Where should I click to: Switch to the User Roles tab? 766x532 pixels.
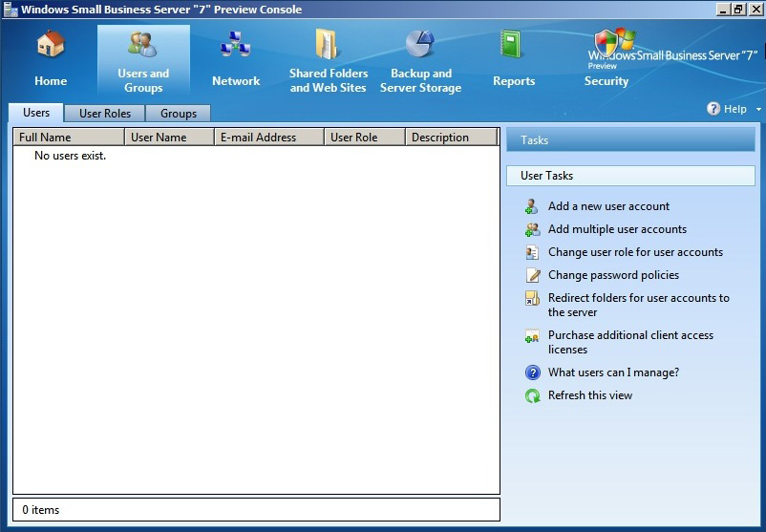tap(105, 114)
